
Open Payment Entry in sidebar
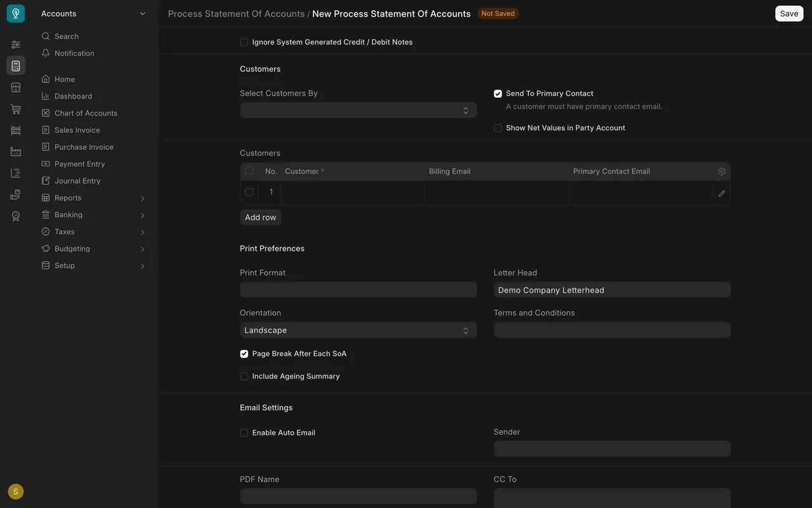tap(80, 164)
